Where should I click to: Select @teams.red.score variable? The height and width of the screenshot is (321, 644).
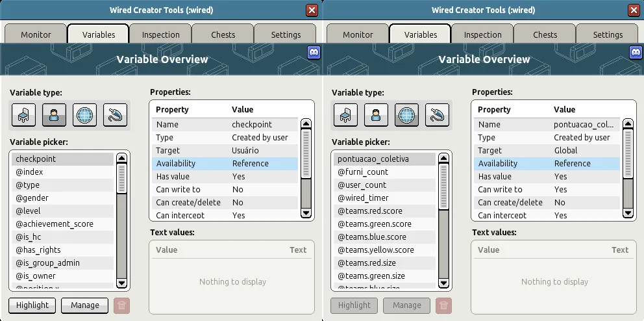coord(384,211)
